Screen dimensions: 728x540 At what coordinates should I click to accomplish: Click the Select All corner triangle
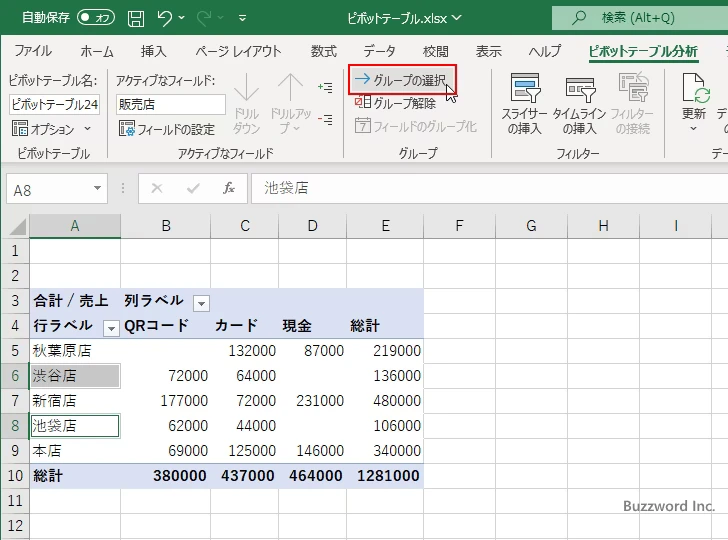click(18, 227)
